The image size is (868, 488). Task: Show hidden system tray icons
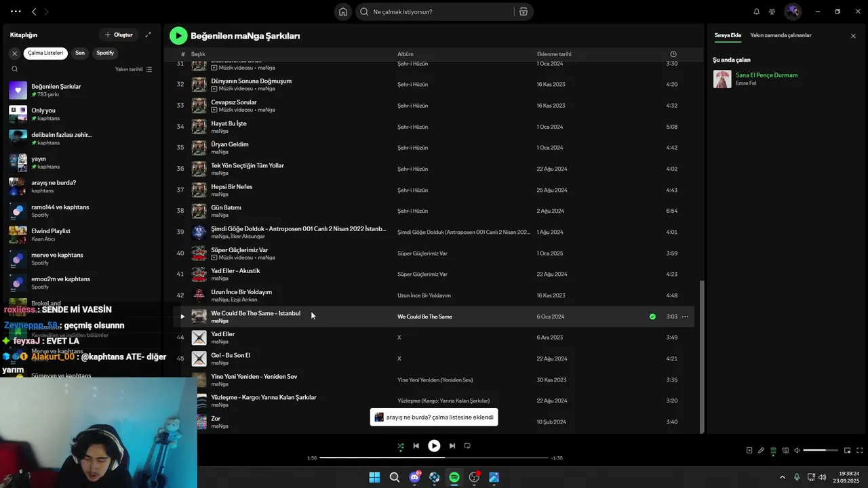pyautogui.click(x=782, y=477)
